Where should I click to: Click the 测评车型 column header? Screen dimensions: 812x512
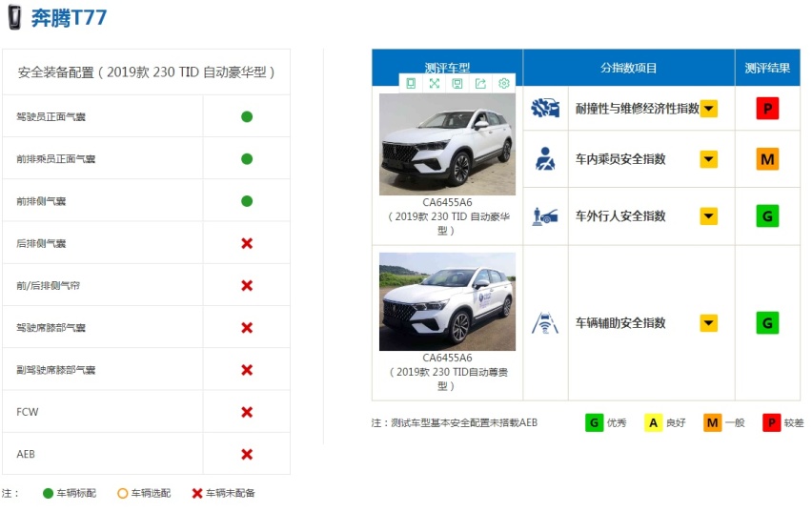point(447,68)
